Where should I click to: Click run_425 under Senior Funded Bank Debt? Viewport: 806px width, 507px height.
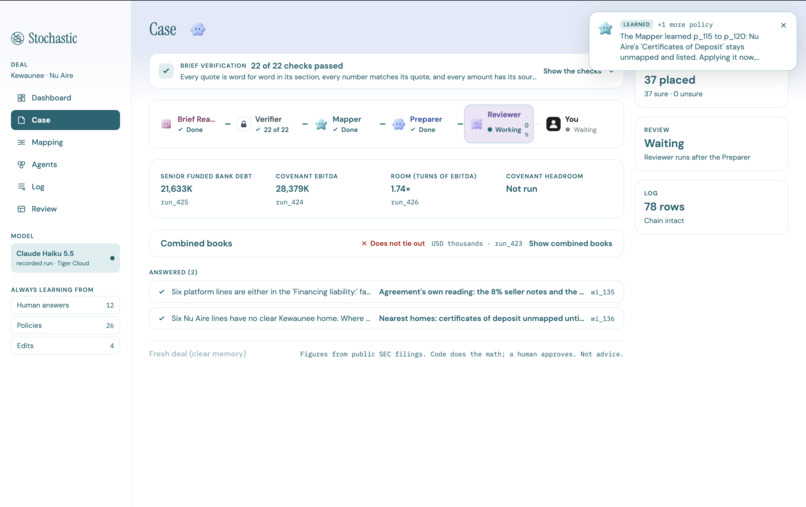174,203
